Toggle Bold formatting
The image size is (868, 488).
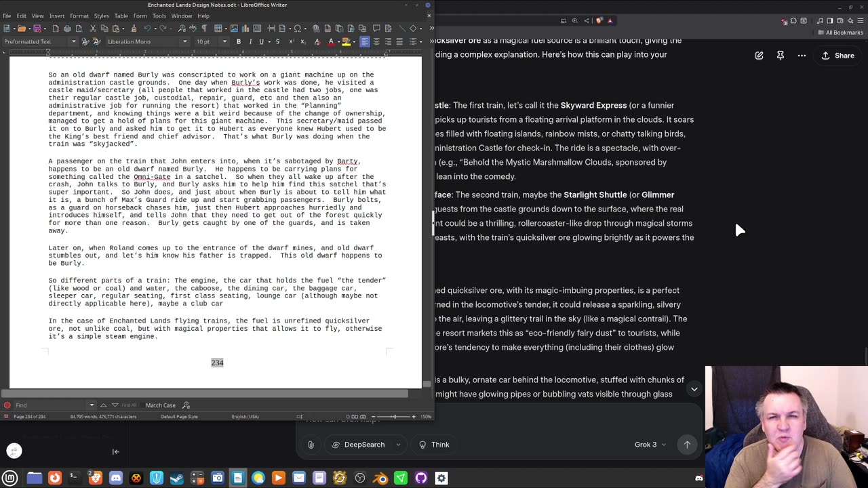[x=239, y=41]
